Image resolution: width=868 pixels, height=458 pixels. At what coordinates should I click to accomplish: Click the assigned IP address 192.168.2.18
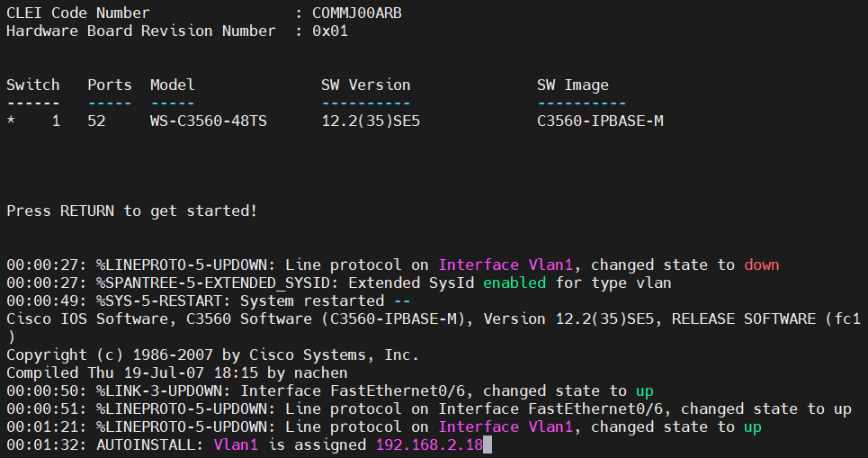click(428, 445)
